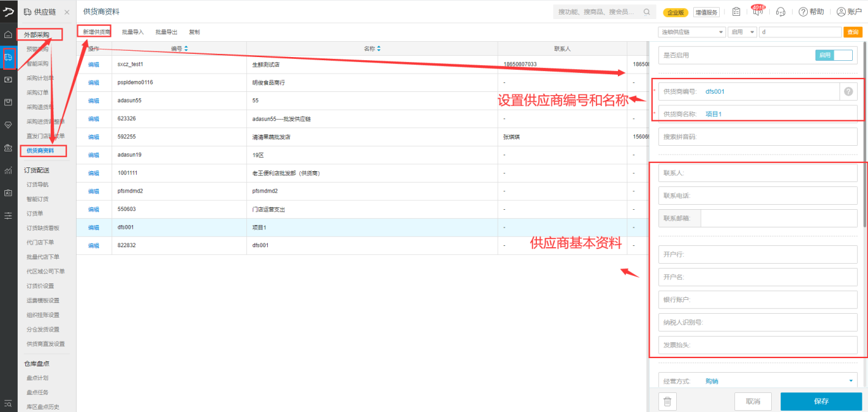868x412 pixels.
Task: Click 编辑 link for 822832 row
Action: (94, 245)
